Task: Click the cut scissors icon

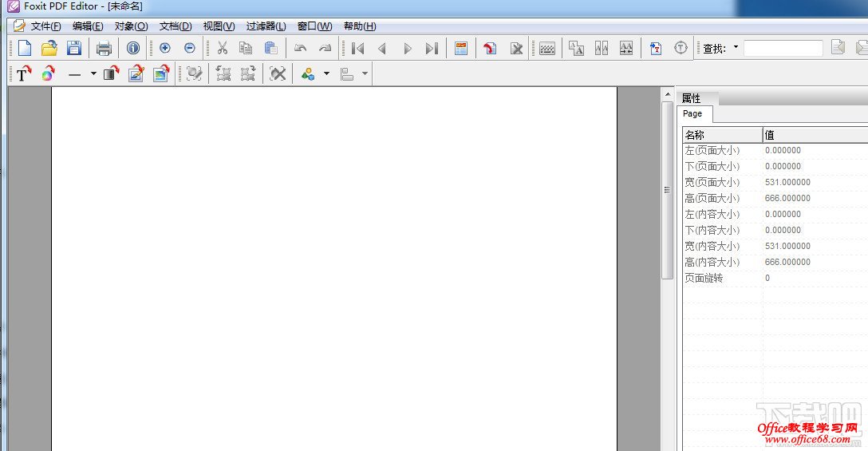Action: 223,49
